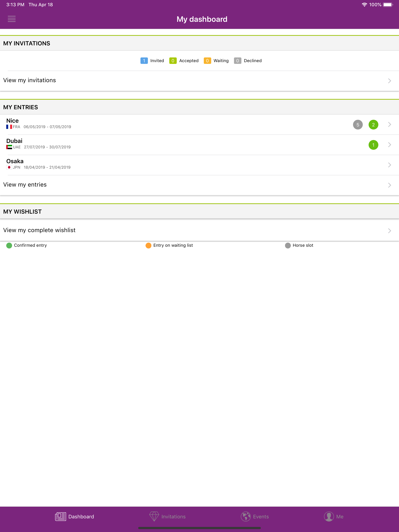
Task: Tap the home indicator bar at bottom
Action: point(199,528)
